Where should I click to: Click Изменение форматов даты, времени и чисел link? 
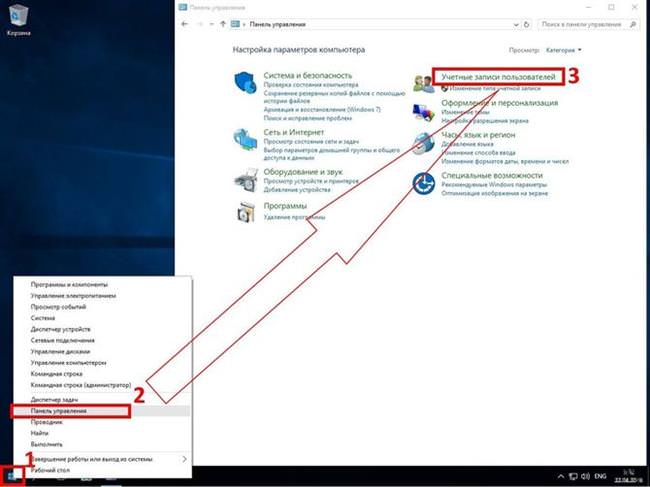[x=505, y=161]
